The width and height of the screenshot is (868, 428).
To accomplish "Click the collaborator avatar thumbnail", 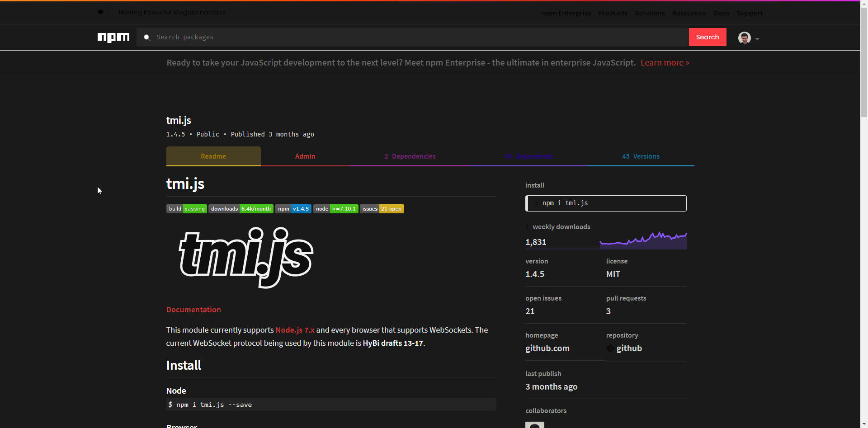I will pos(535,425).
